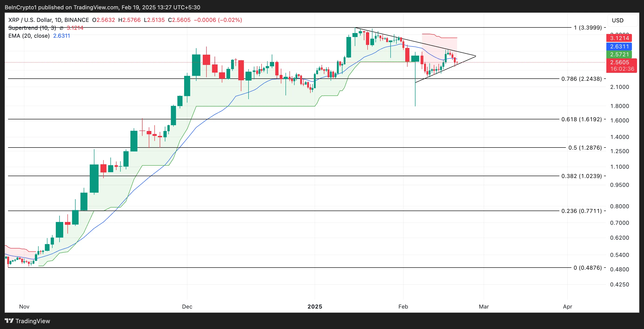Click the triangle pattern apex point

(x=475, y=56)
